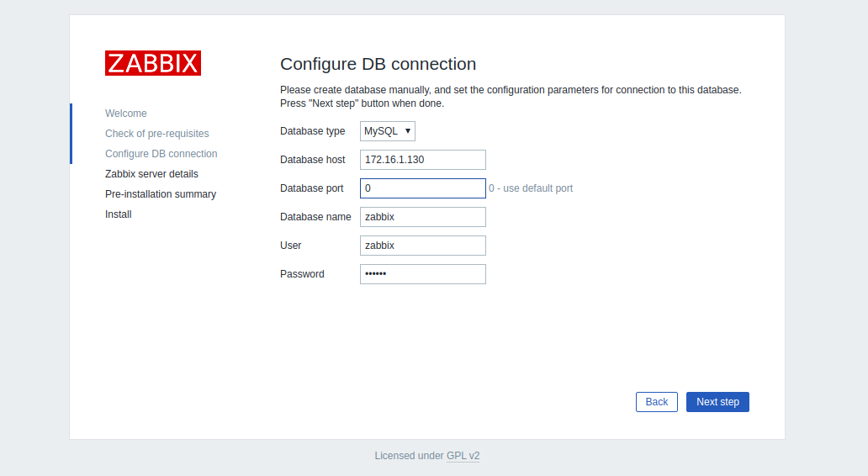Focus the Database port field
868x476 pixels.
[423, 188]
